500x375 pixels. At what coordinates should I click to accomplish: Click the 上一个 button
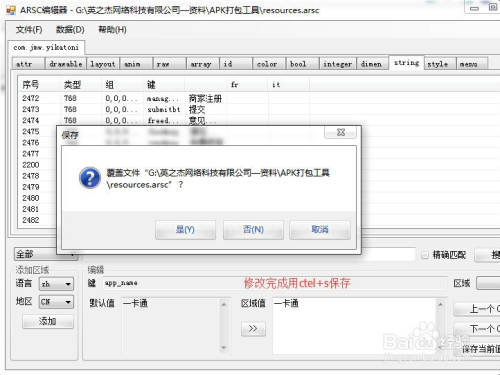coord(477,309)
